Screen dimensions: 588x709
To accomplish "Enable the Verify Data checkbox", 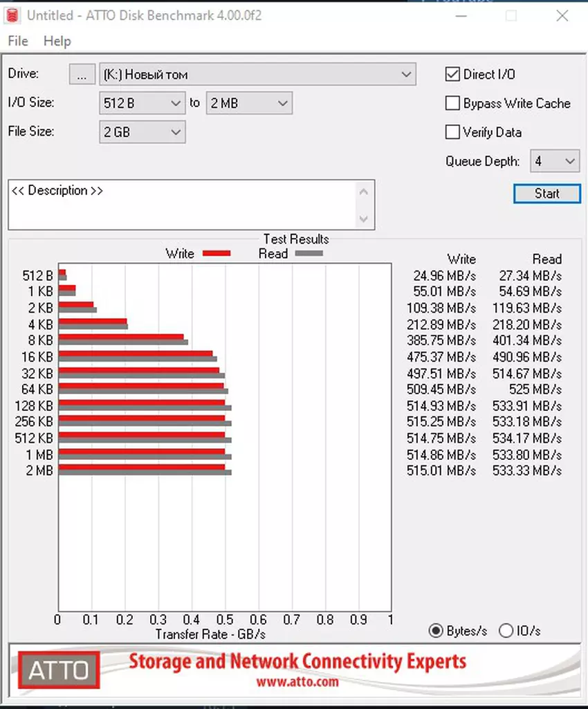I will pyautogui.click(x=453, y=132).
